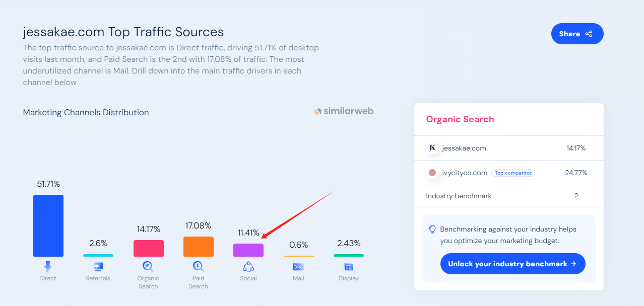644x306 pixels.
Task: Select the purple Social 11.41% bar
Action: pyautogui.click(x=248, y=250)
